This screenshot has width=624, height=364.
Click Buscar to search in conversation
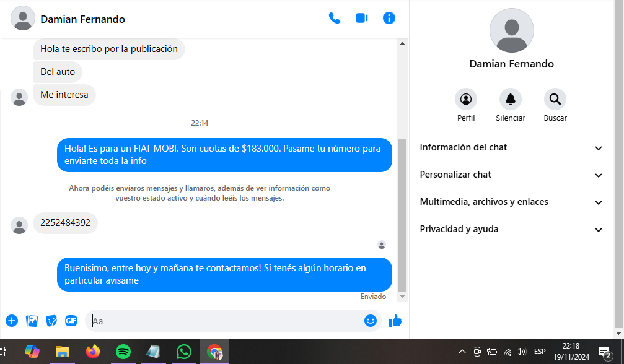pyautogui.click(x=555, y=100)
